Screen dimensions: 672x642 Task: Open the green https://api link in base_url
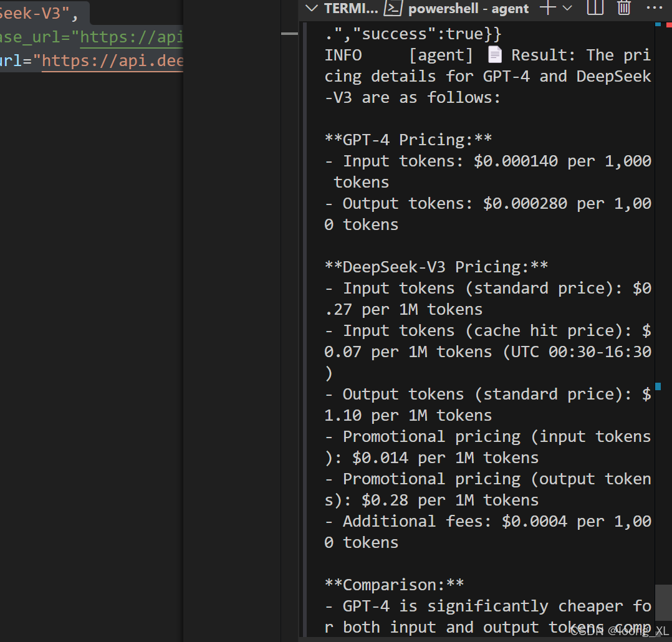[x=131, y=37]
